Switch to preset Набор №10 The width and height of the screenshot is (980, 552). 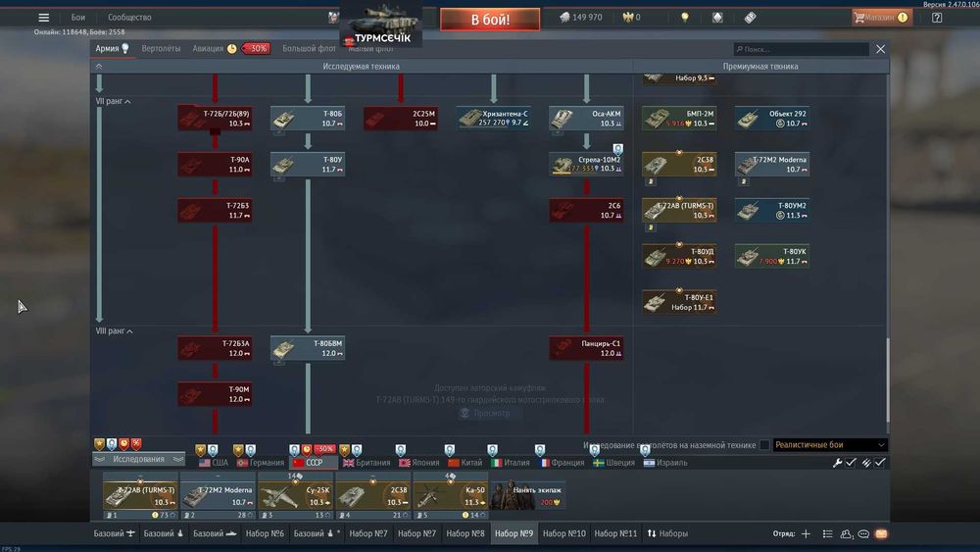(x=564, y=534)
